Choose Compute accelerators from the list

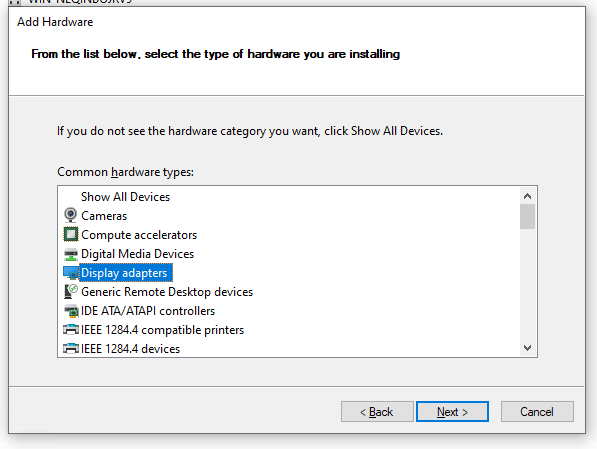point(139,235)
